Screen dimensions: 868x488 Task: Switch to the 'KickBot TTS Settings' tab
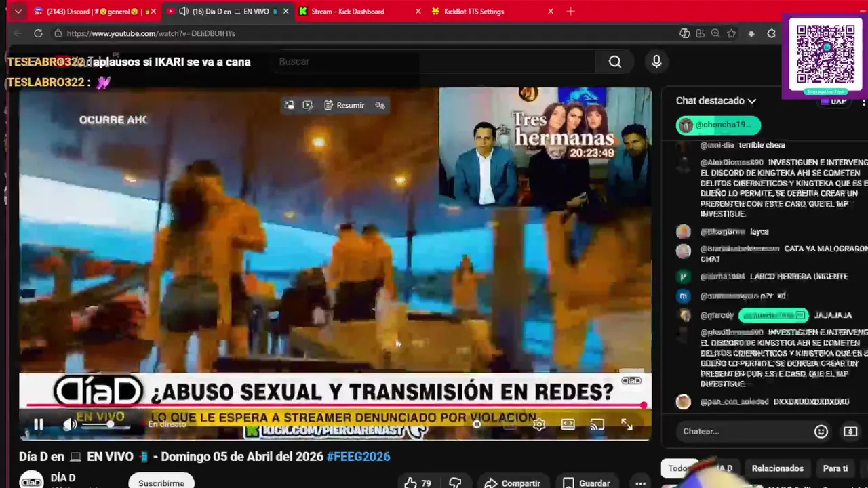[x=492, y=12]
